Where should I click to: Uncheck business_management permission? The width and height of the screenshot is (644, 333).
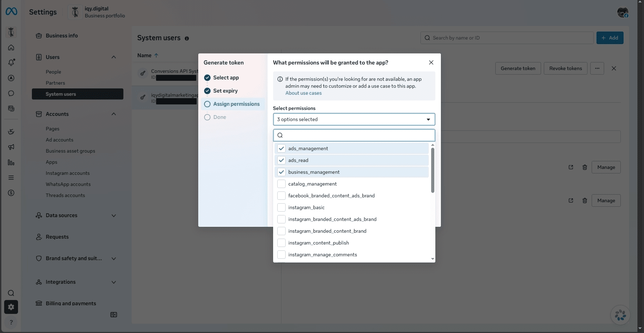(x=281, y=172)
